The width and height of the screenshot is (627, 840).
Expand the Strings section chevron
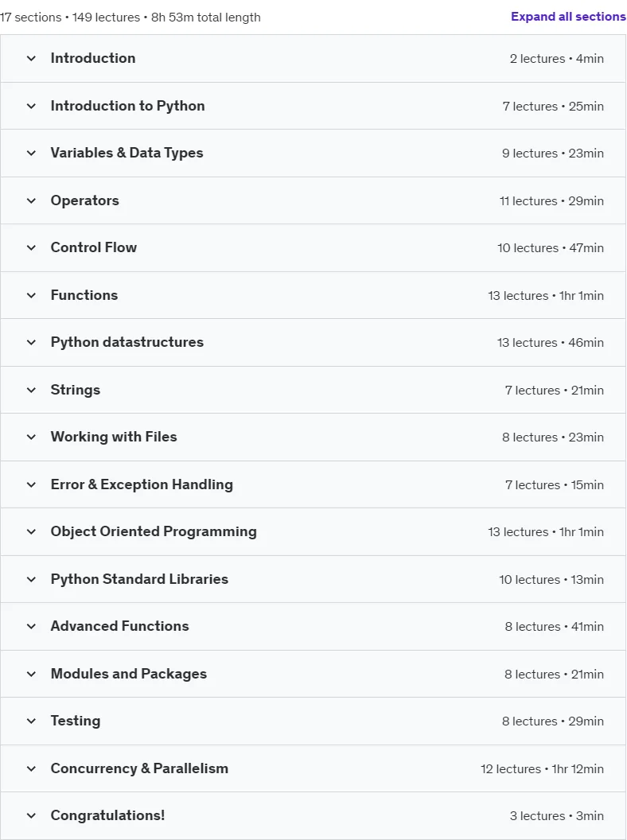click(31, 390)
